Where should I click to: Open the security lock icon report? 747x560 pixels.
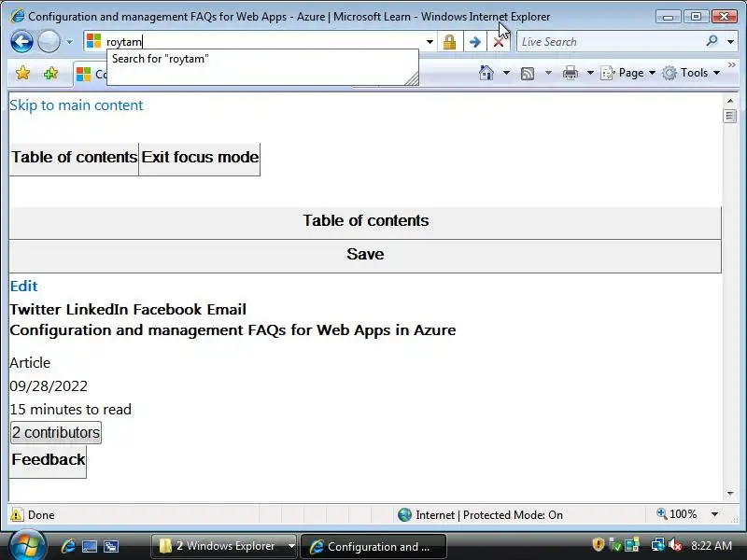tap(449, 42)
